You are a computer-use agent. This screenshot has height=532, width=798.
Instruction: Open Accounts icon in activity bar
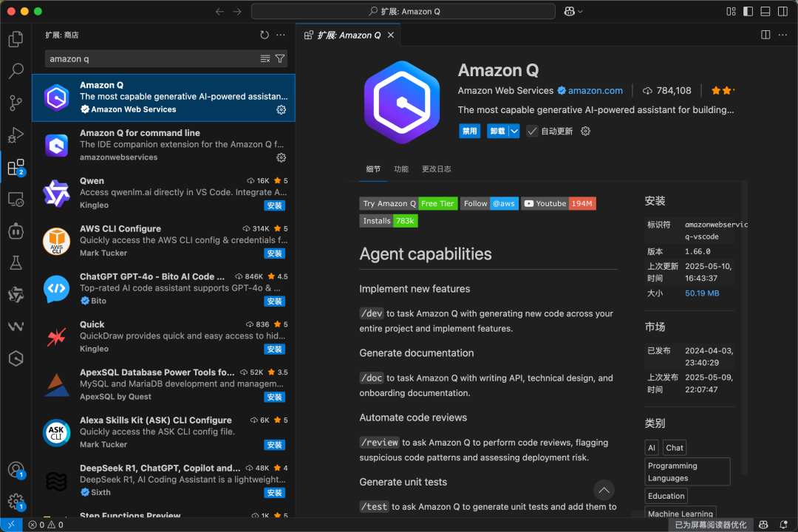(16, 469)
